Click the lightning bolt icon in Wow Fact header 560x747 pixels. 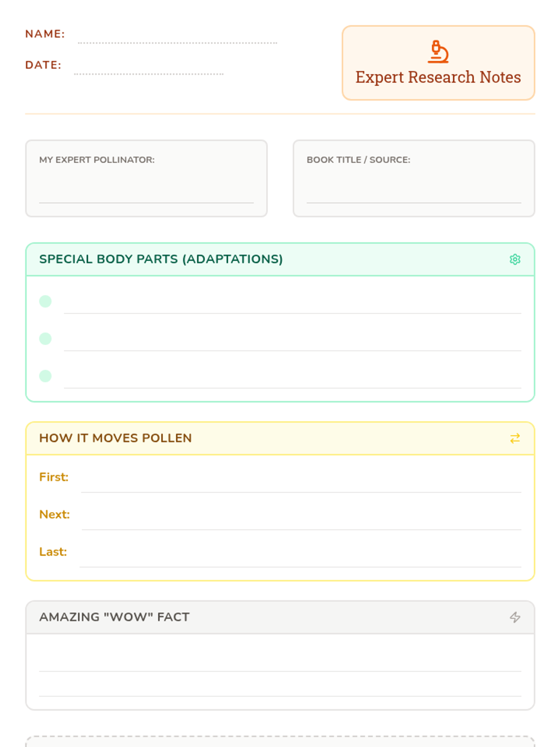[515, 617]
